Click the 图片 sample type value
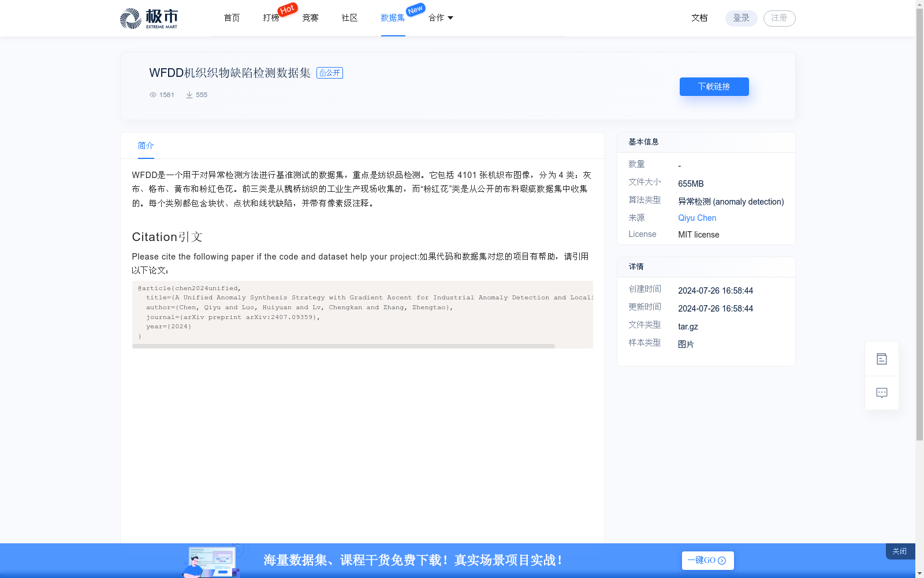The width and height of the screenshot is (924, 578). (x=686, y=344)
